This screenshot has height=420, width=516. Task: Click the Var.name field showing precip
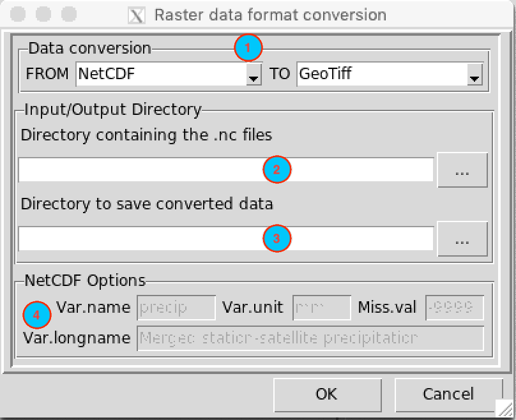point(175,307)
